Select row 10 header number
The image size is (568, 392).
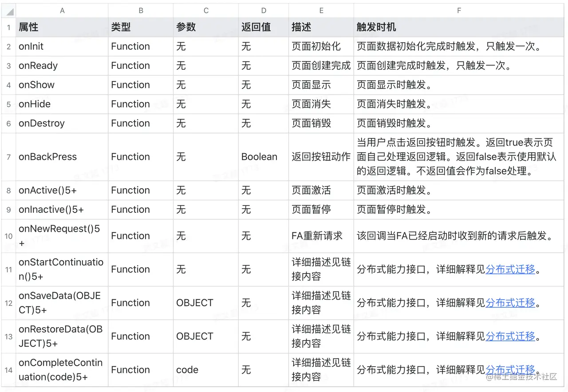coord(8,236)
